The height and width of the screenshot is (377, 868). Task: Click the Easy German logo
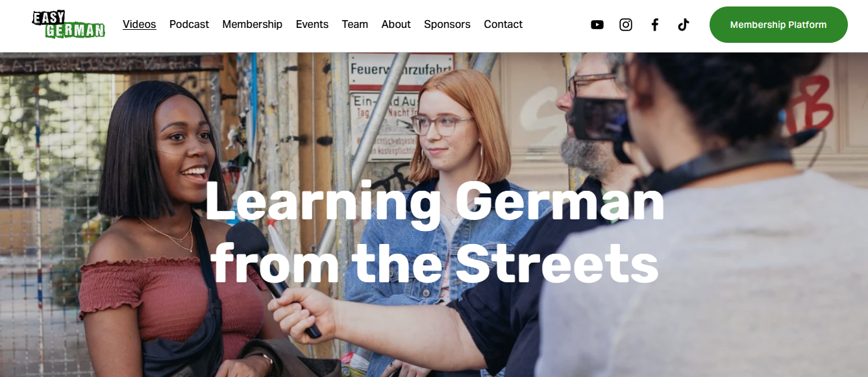coord(69,24)
